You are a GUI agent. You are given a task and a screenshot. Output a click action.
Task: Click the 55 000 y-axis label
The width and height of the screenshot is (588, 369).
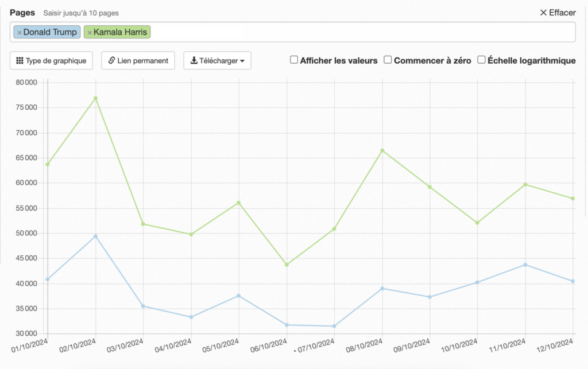coord(26,208)
